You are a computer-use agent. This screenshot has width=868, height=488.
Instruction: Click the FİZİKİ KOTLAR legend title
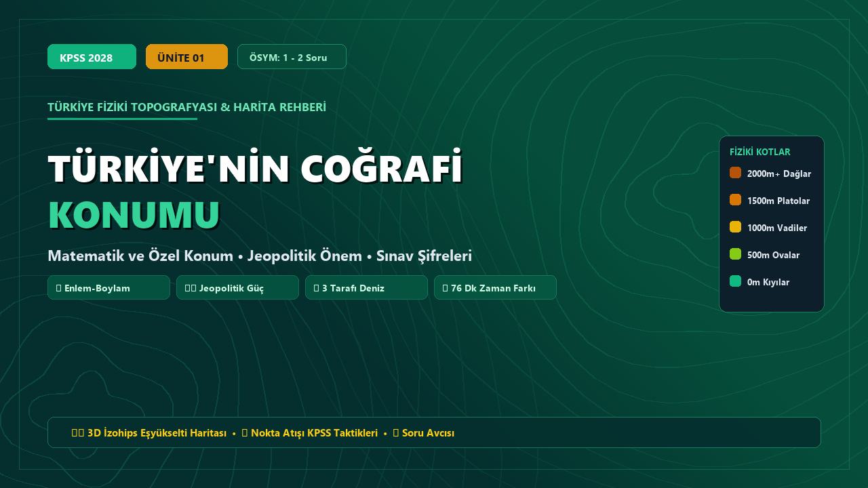click(759, 152)
